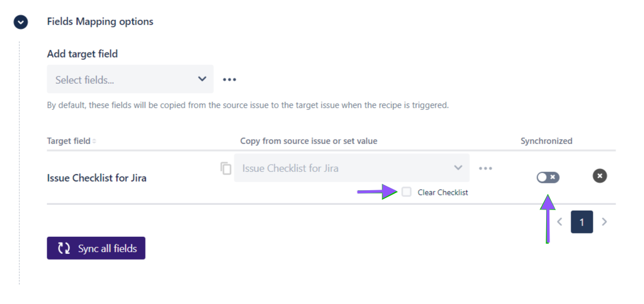Viewport: 644px width, 304px height.
Task: Remove the Issue Checklist for Jira mapping row
Action: 600,176
